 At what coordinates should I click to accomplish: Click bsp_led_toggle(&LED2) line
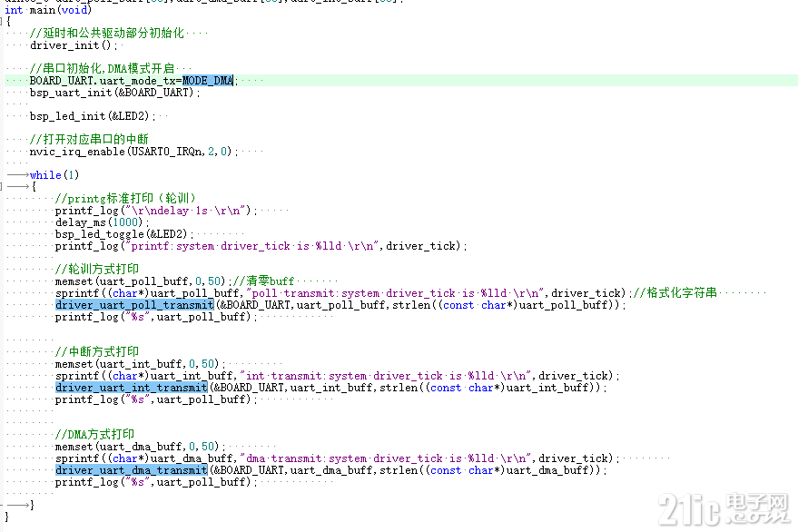[124, 234]
